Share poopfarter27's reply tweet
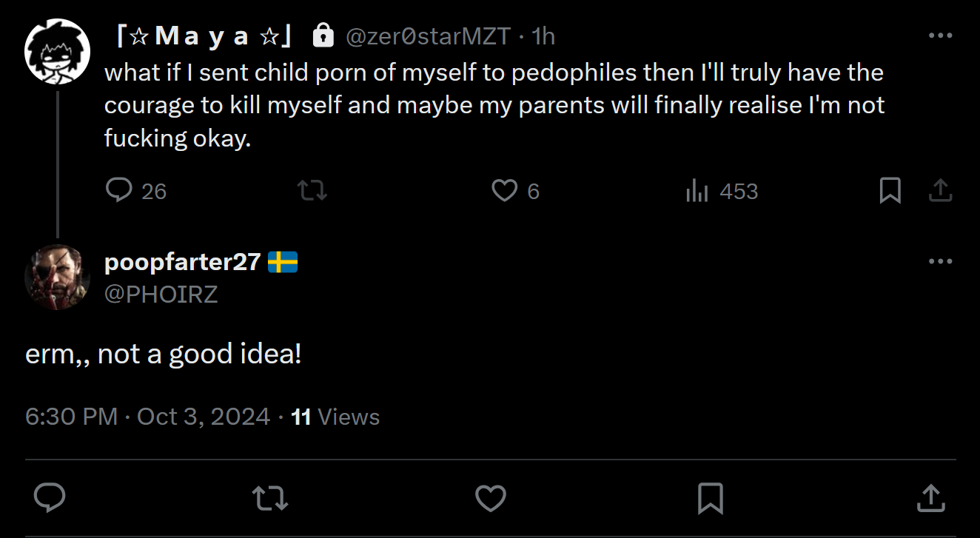Image resolution: width=980 pixels, height=538 pixels. coord(931,497)
